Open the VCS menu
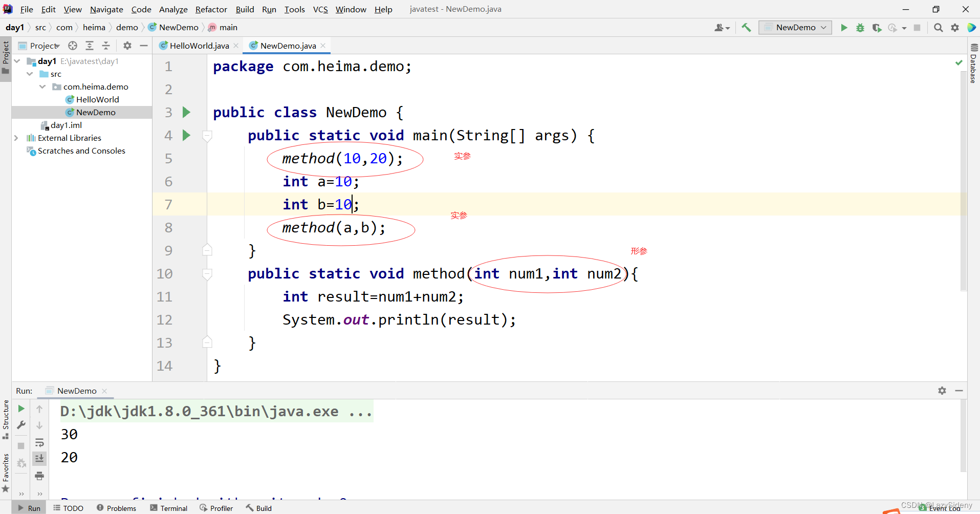This screenshot has width=980, height=514. [x=320, y=9]
